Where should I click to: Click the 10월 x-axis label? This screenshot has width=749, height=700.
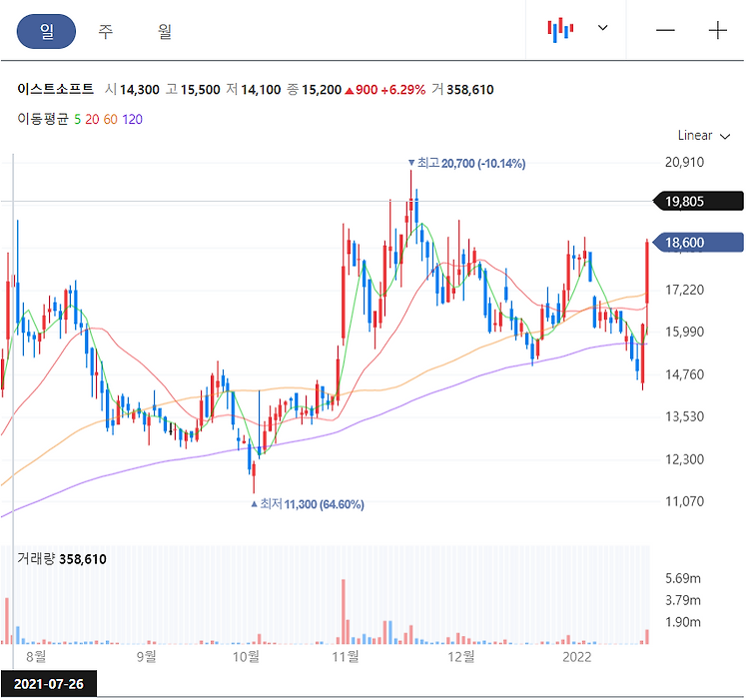246,656
